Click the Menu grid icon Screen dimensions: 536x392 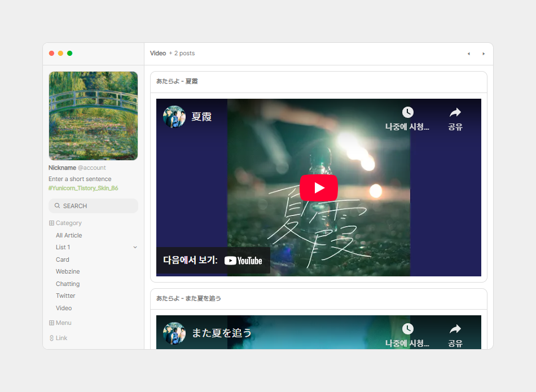coord(51,323)
